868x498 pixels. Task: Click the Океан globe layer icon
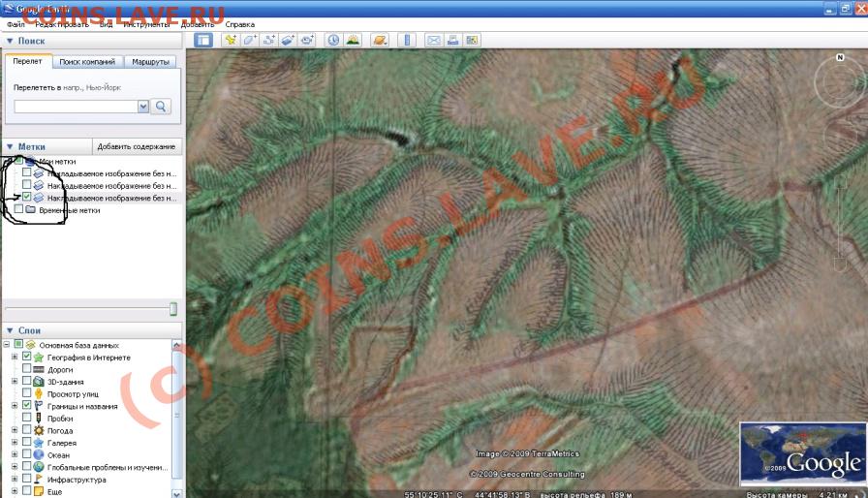pos(38,454)
